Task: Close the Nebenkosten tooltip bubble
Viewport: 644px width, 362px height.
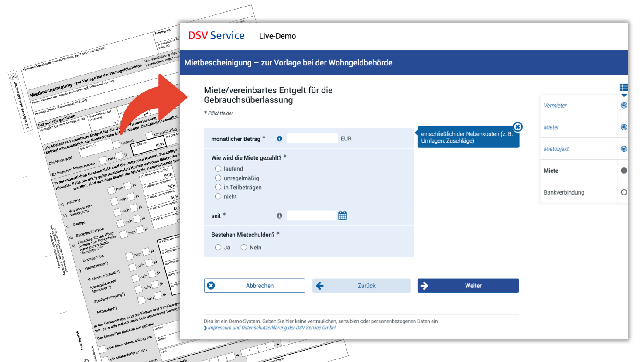Action: pos(517,127)
